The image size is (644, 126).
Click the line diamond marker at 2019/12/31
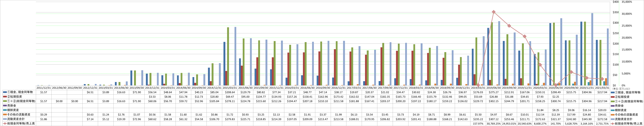525,37
